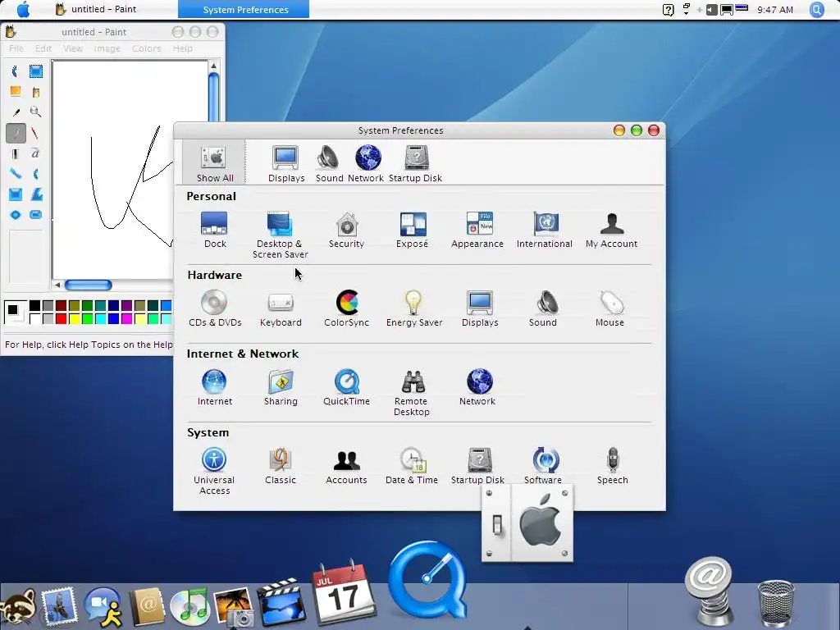
Task: Open the Image menu in Paint
Action: pyautogui.click(x=107, y=48)
